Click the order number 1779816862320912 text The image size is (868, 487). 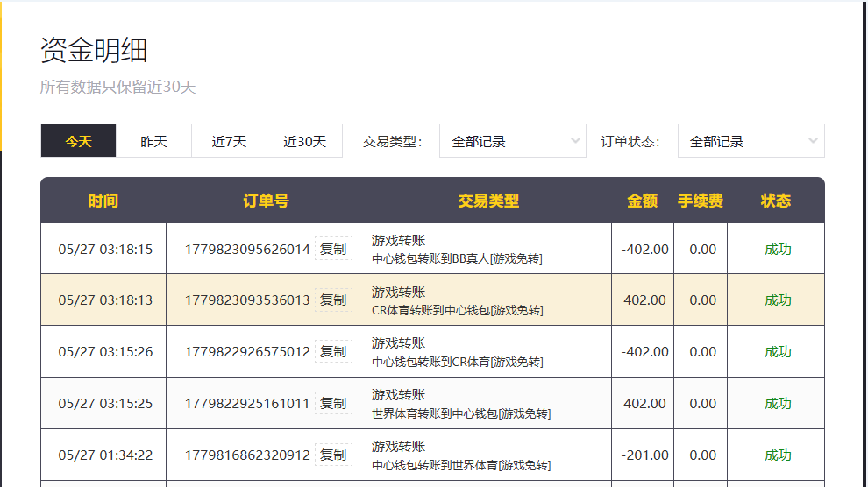pos(247,455)
